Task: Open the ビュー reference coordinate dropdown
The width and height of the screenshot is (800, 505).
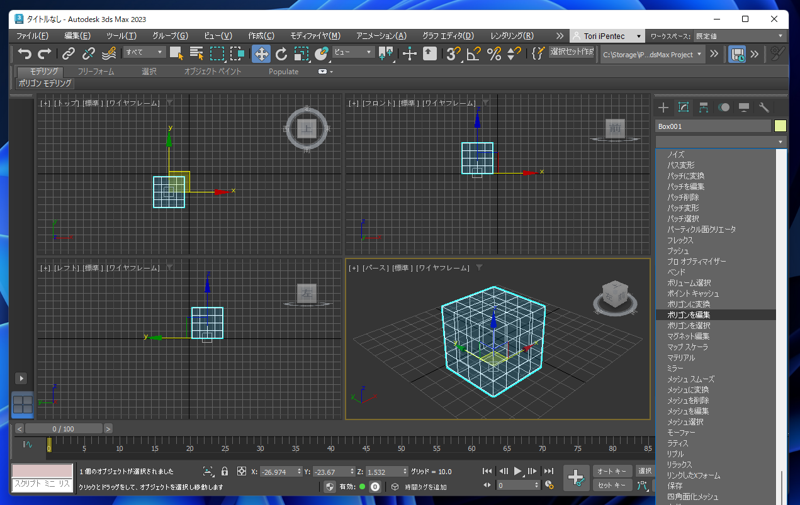Action: tap(353, 53)
